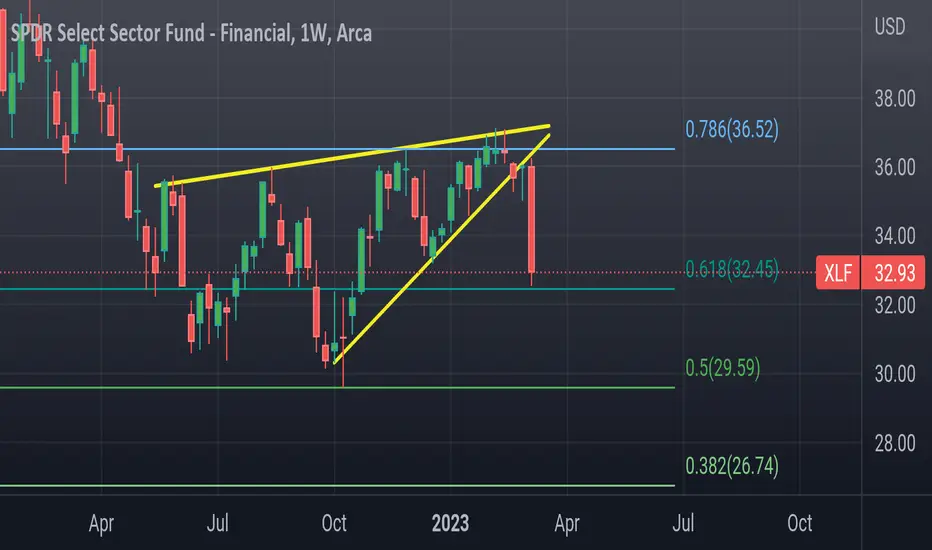
Task: Select the 0.786(36.52) Fibonacci label
Action: (732, 129)
